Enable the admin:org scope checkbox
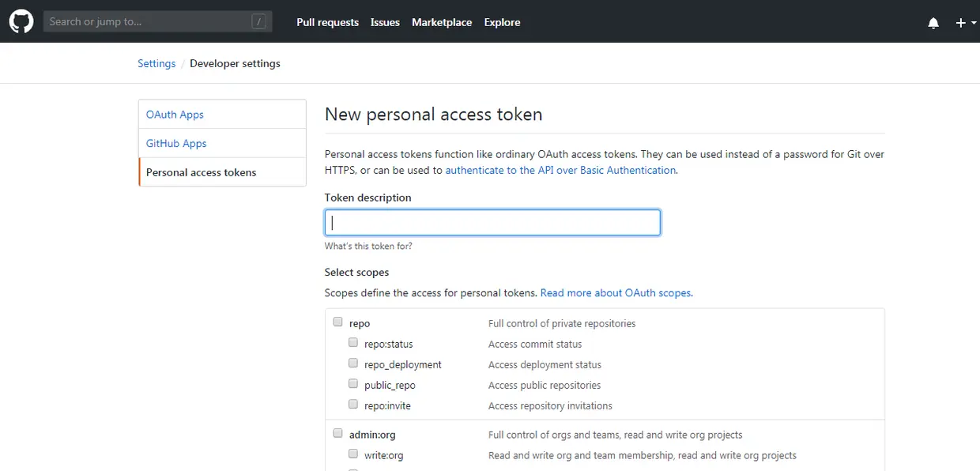980x471 pixels. [x=338, y=434]
